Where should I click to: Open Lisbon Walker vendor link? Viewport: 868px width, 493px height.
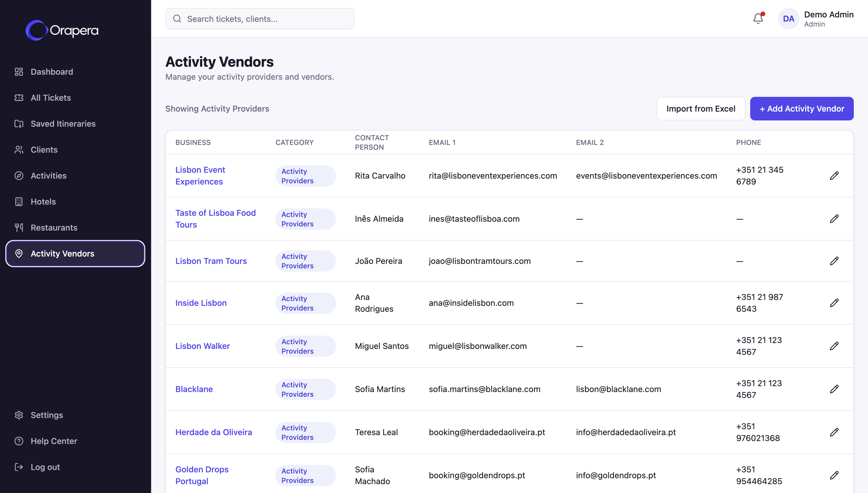[203, 346]
